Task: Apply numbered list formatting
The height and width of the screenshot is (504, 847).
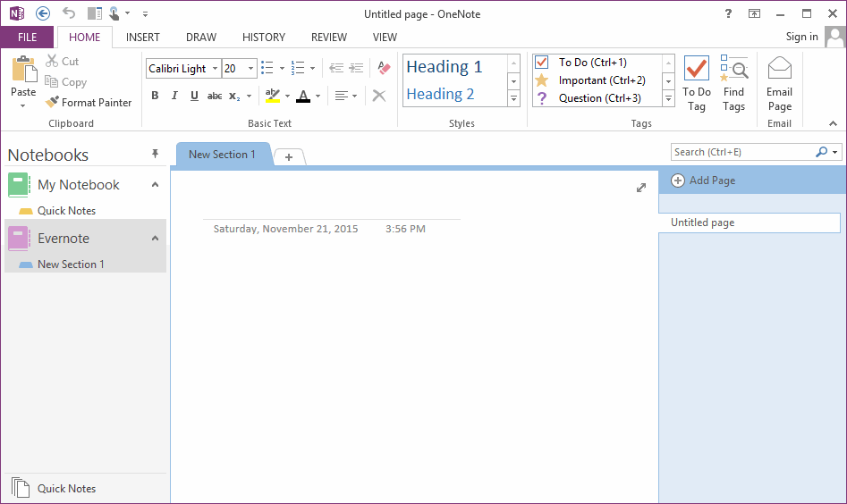Action: click(298, 68)
